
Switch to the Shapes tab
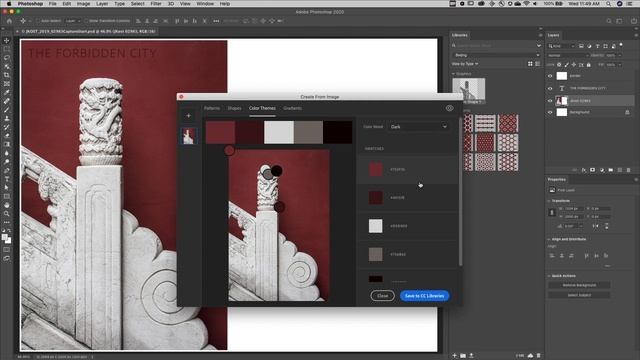click(x=234, y=108)
